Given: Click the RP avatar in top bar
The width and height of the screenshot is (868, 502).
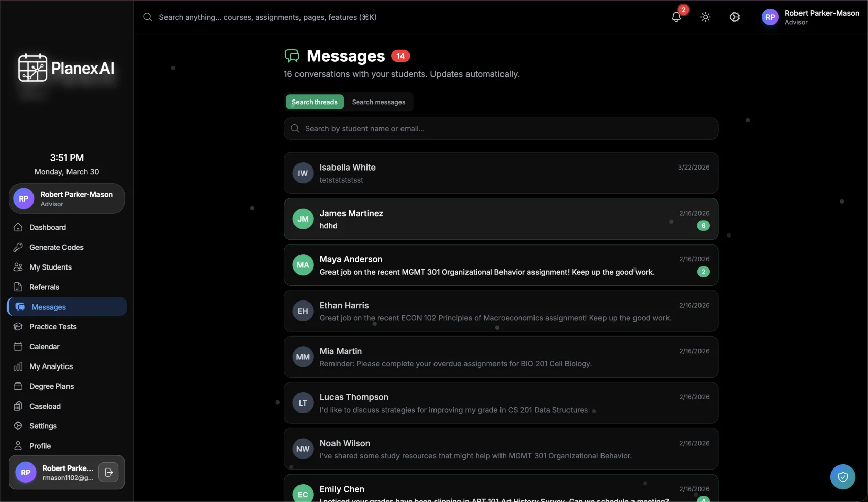Looking at the screenshot, I should 770,17.
